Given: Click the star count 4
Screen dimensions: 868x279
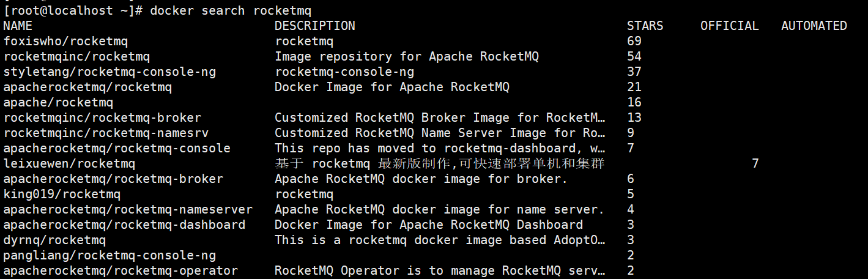Looking at the screenshot, I should pyautogui.click(x=631, y=209).
